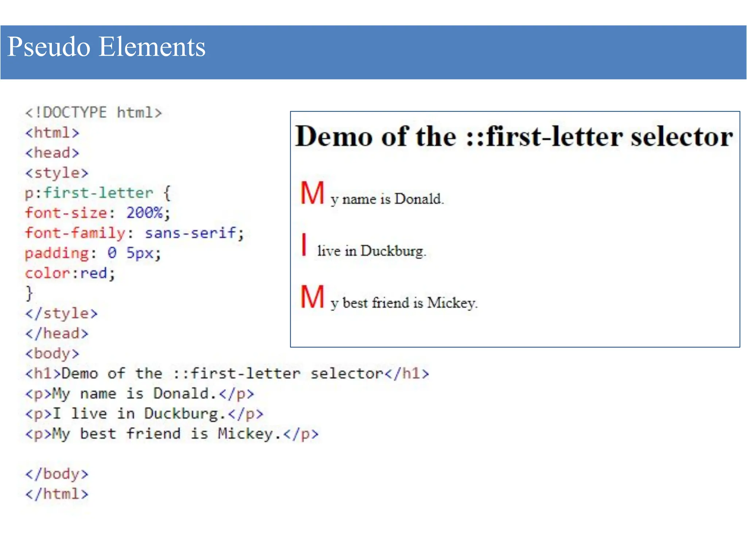Click the red 'I' before 'live in Duckburg'
This screenshot has height=560, width=747.
click(x=304, y=245)
